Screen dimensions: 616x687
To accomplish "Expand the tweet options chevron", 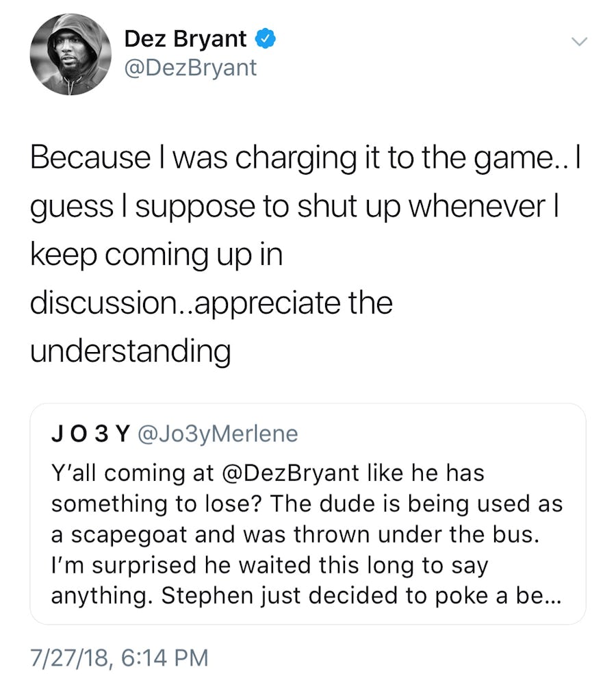I will [579, 42].
